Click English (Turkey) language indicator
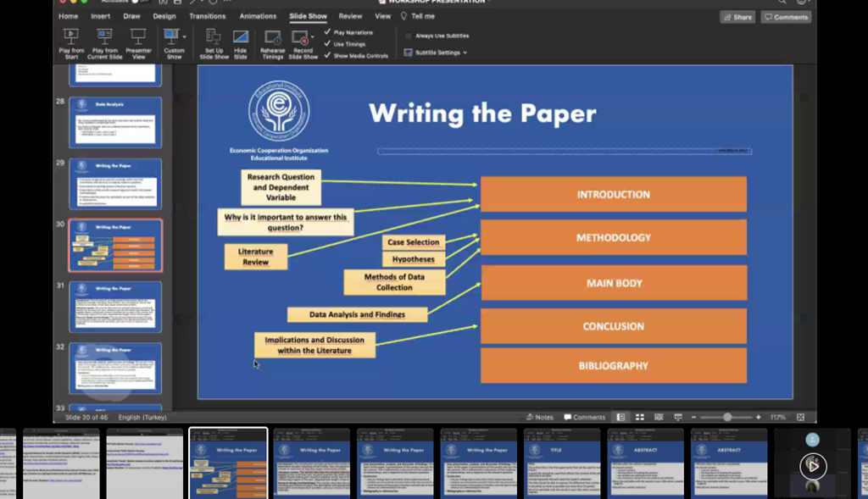This screenshot has height=499, width=868. pyautogui.click(x=142, y=417)
